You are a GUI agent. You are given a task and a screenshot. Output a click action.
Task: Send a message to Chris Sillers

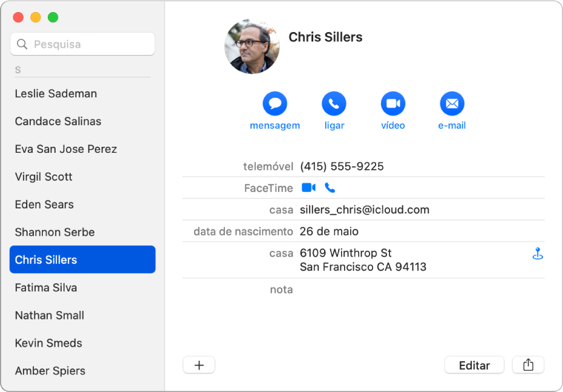pyautogui.click(x=275, y=103)
